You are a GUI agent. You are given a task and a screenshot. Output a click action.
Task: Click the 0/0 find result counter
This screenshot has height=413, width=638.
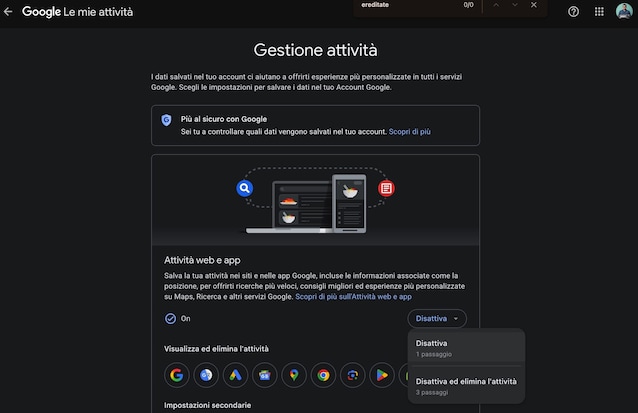468,5
